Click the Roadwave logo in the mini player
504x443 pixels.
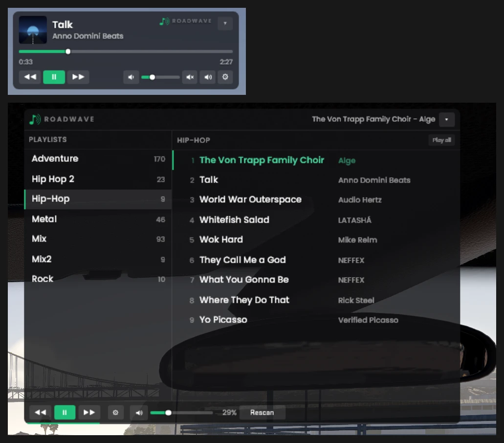(186, 21)
